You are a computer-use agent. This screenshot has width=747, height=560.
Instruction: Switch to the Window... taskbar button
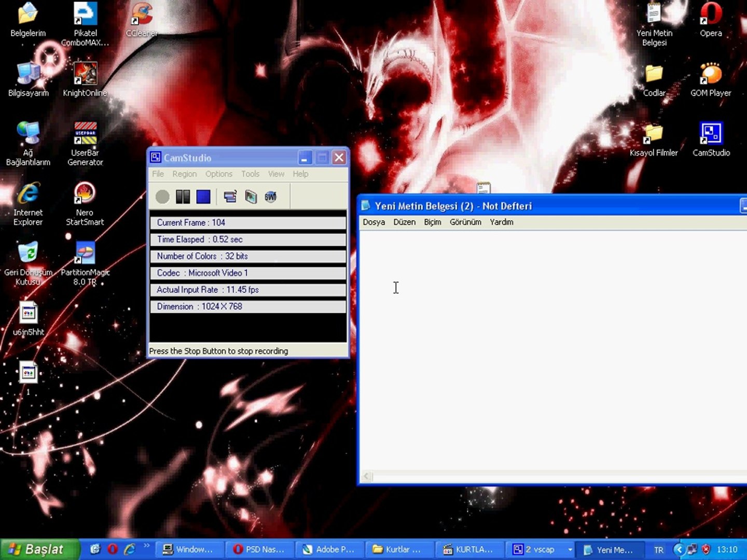click(189, 549)
